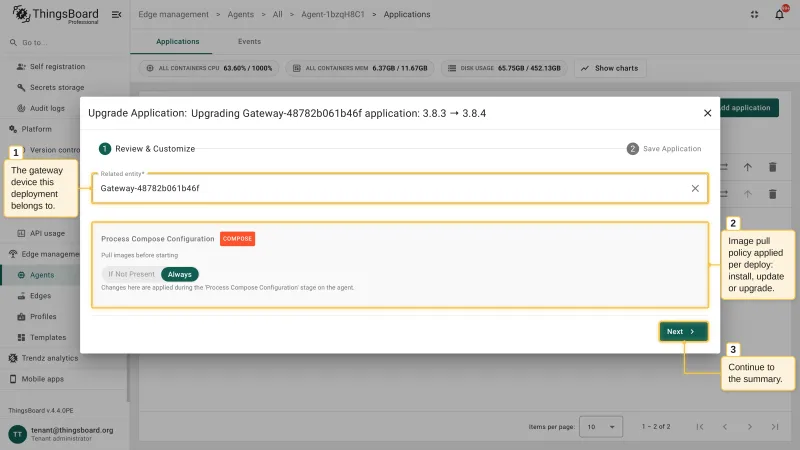Click the Profiles sidebar icon
Screen dimensions: 800x450
point(21,317)
